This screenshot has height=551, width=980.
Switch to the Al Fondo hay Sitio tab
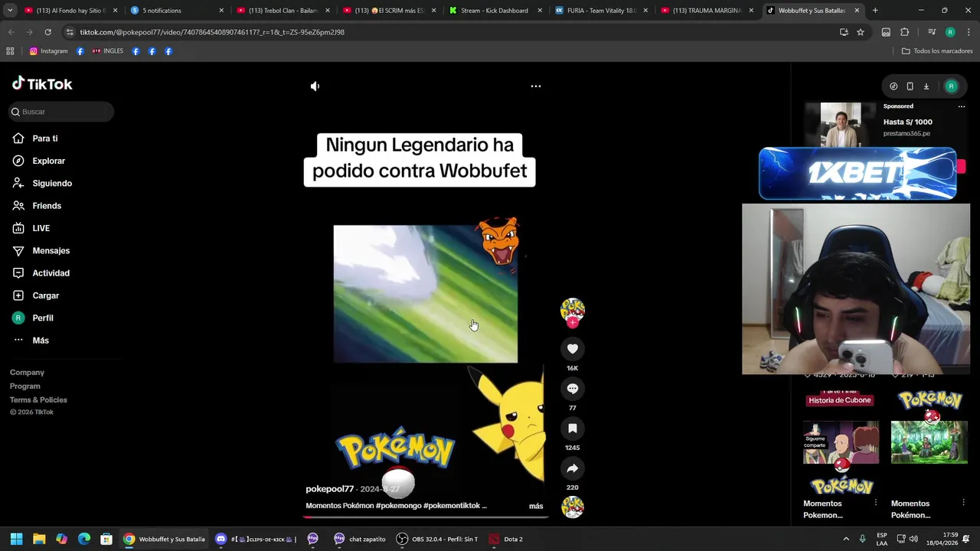70,11
